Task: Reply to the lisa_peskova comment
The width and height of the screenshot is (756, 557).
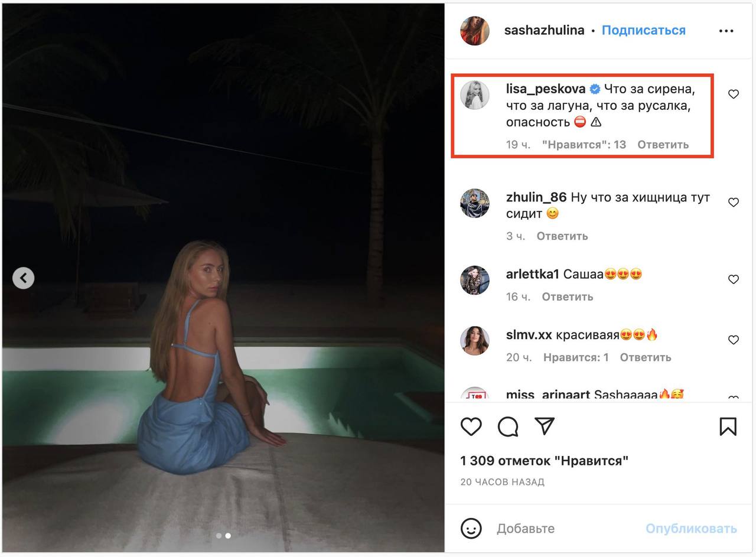Action: [x=663, y=145]
